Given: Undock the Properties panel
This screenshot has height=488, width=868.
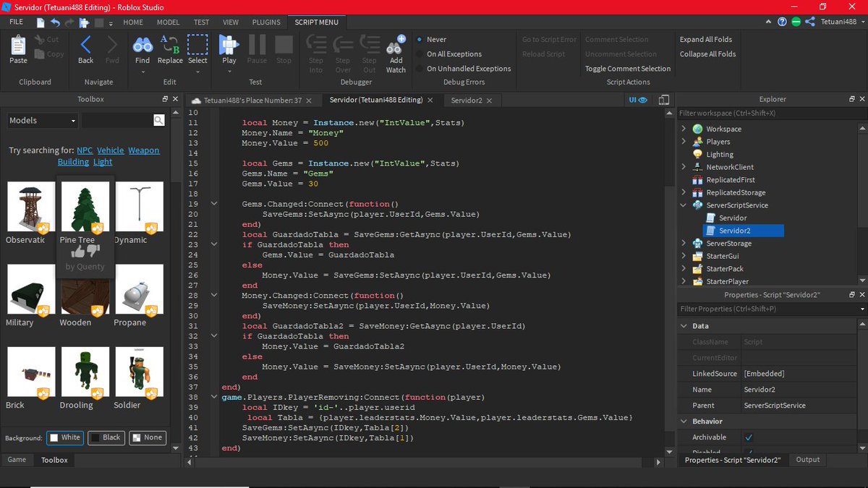Looking at the screenshot, I should point(851,295).
